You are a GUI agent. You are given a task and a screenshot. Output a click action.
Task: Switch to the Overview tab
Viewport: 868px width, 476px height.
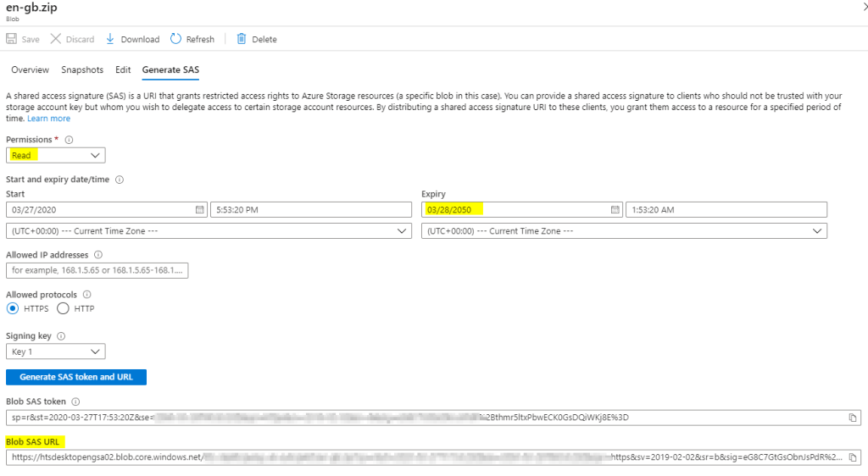pos(30,70)
